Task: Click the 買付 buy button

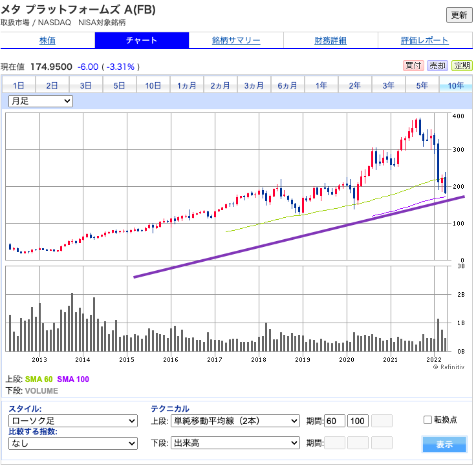Action: point(413,65)
